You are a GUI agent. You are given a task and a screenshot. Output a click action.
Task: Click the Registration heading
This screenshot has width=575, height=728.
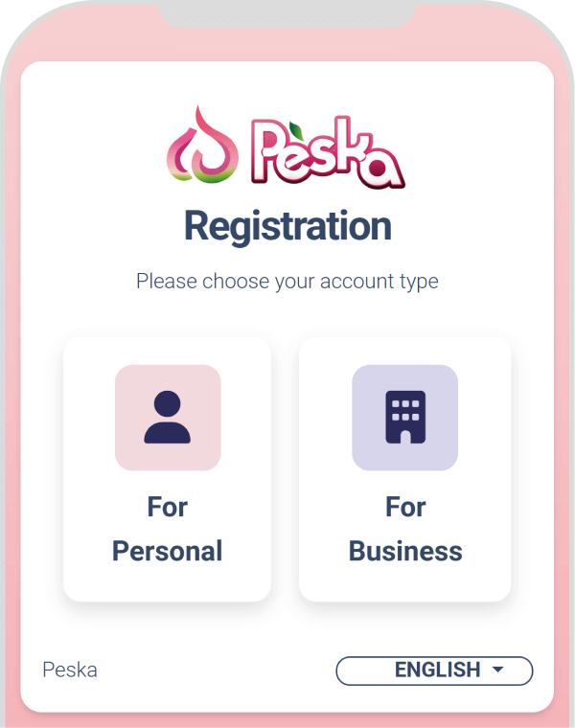(x=287, y=227)
